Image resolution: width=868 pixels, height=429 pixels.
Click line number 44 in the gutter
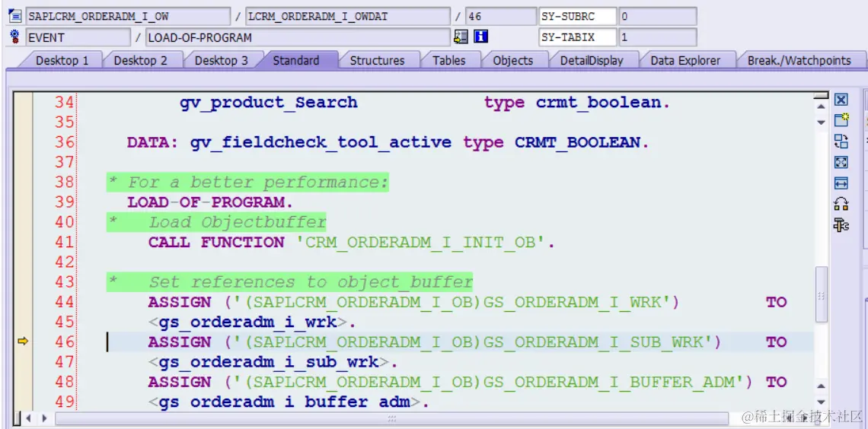65,302
